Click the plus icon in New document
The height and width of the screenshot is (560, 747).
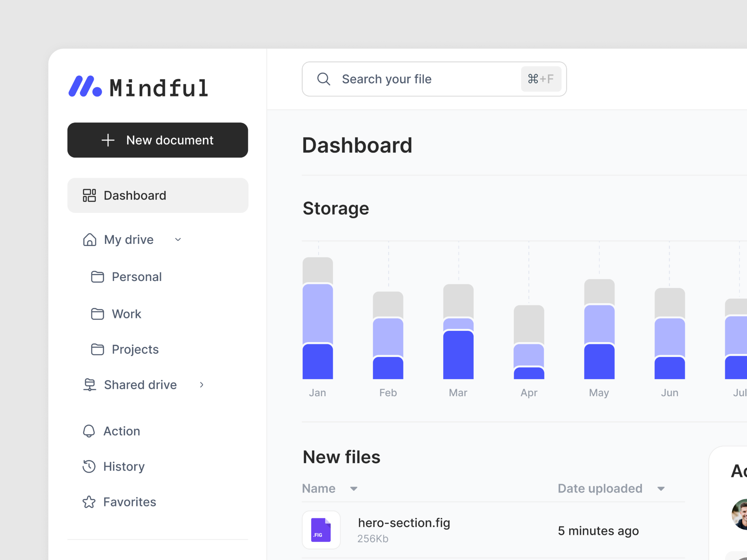(x=108, y=140)
